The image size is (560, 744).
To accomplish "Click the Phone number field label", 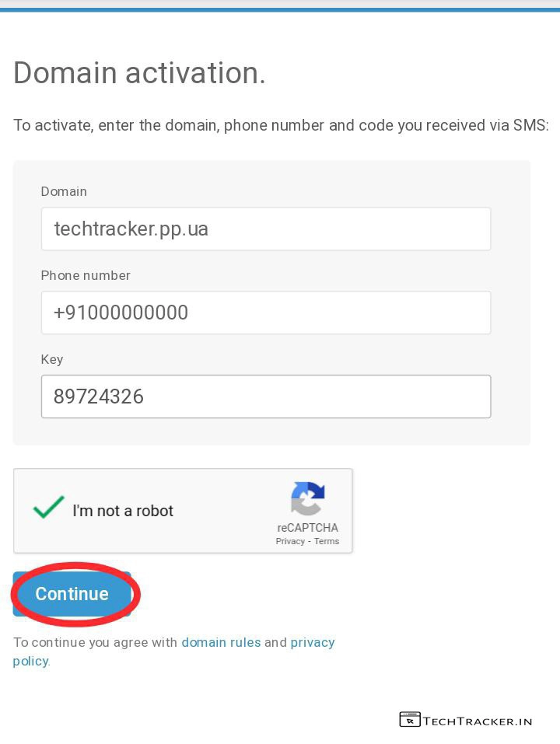I will tap(86, 275).
